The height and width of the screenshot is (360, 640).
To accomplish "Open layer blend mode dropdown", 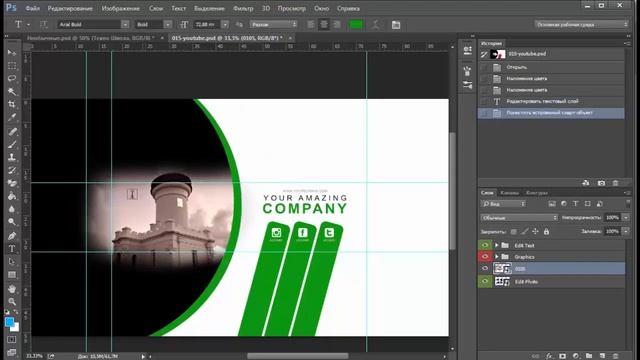I will (x=519, y=218).
